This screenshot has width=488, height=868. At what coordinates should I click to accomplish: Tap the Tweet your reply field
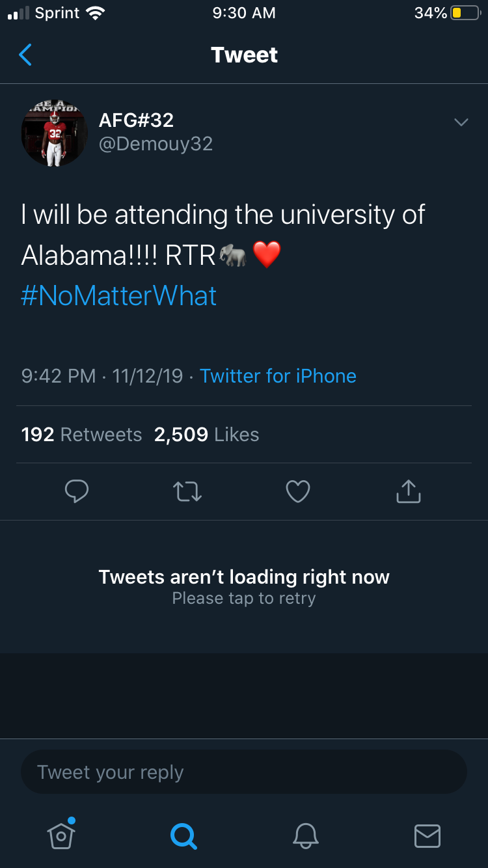(x=244, y=772)
